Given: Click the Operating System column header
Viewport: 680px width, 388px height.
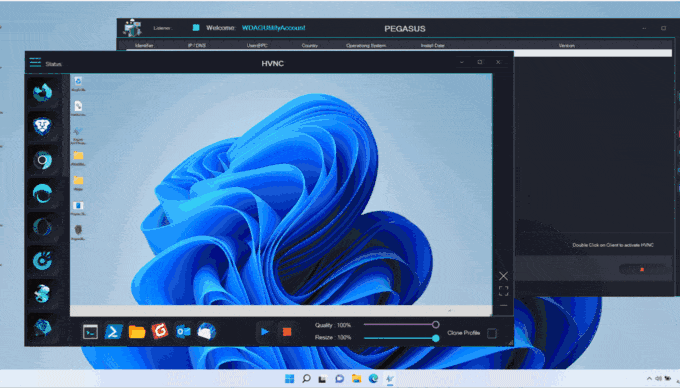Looking at the screenshot, I should pos(366,46).
